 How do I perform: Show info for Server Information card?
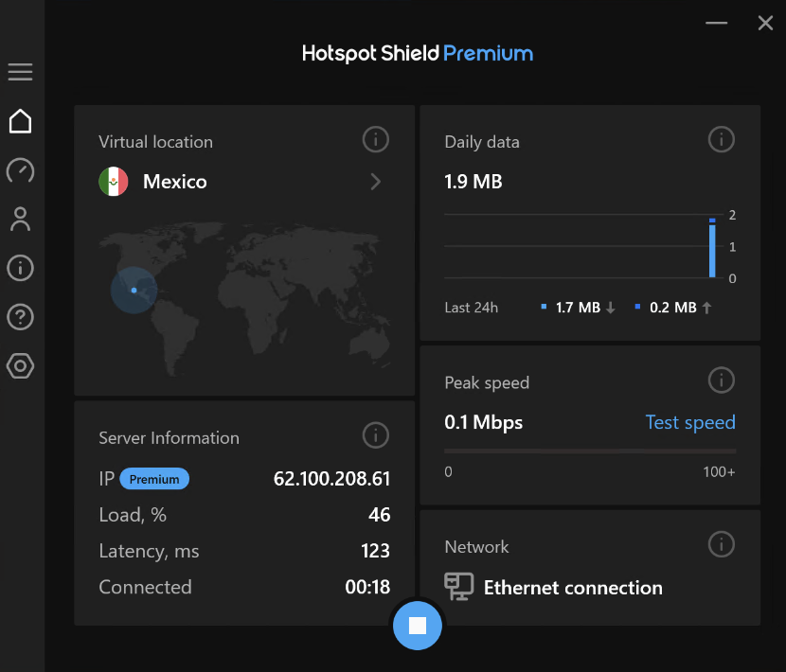point(375,435)
